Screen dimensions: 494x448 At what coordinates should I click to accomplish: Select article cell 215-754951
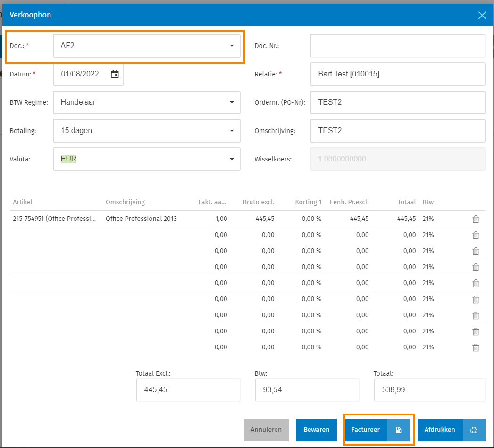click(x=55, y=219)
